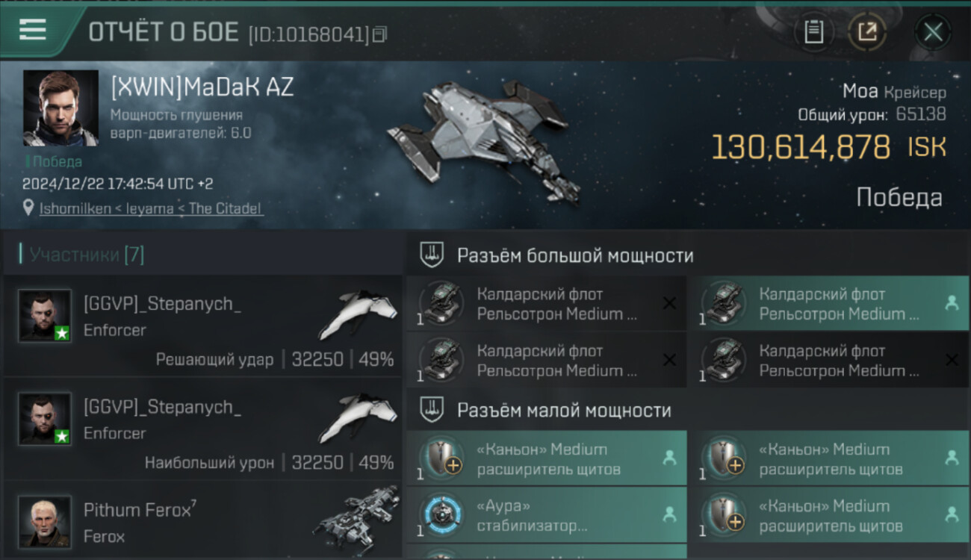
Task: Click the first destroyed Рельсотрон Medium railgun icon
Action: point(441,303)
